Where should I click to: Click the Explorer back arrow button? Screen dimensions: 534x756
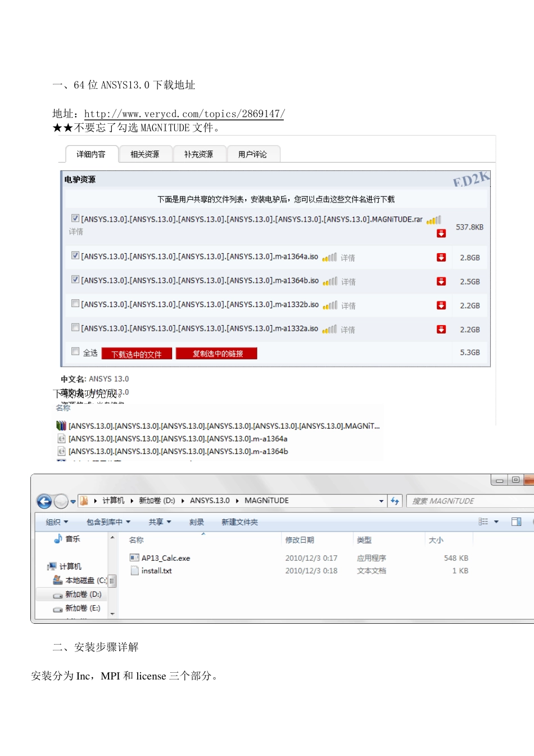click(44, 501)
